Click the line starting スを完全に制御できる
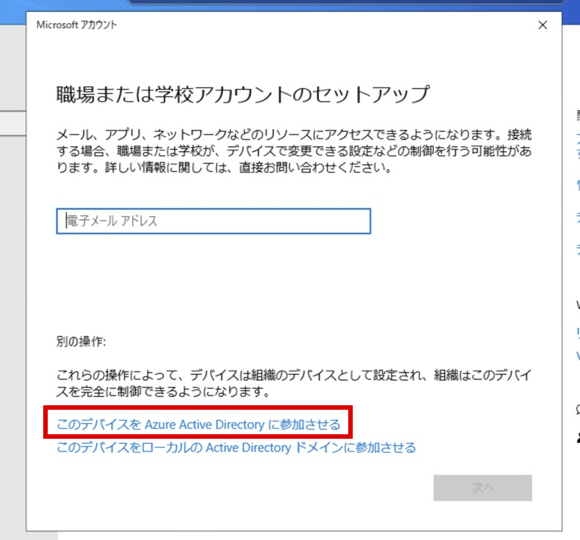The image size is (580, 540). [163, 391]
